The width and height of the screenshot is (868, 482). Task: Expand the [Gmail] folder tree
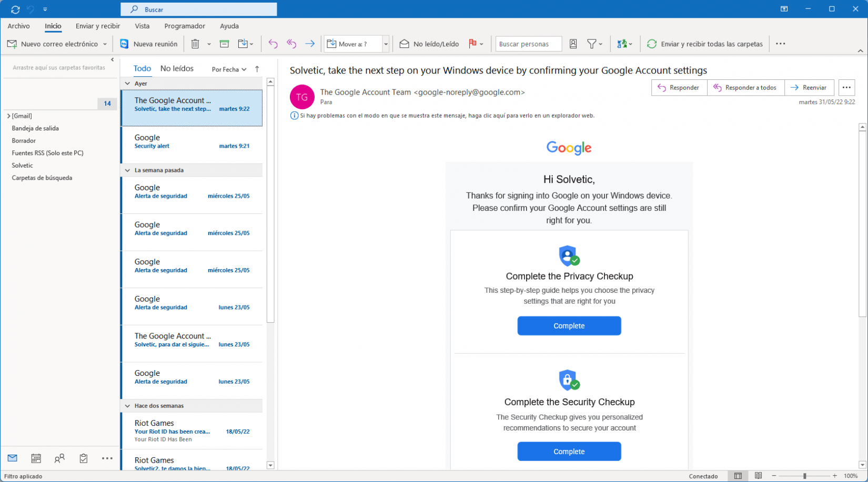[x=8, y=116]
